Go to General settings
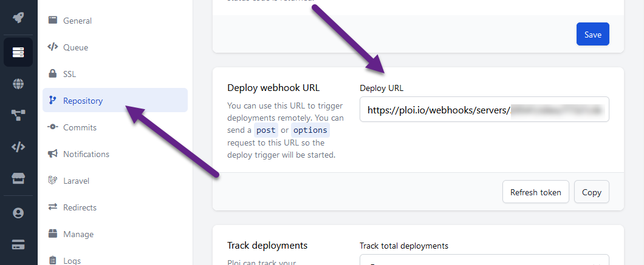The height and width of the screenshot is (265, 644). 77,21
